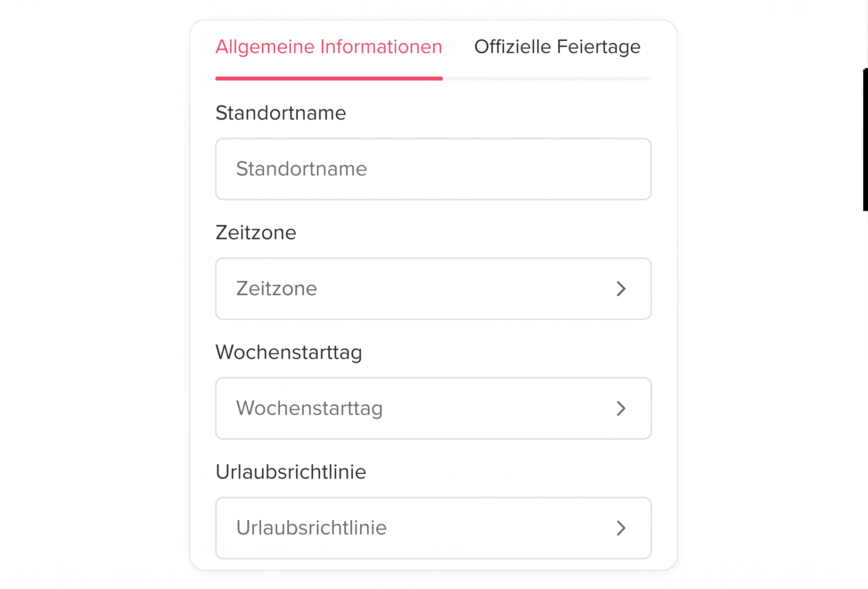Screen dimensions: 868x589
Task: Tap the gray Urlaubsrichtlinie placeholder text
Action: pyautogui.click(x=311, y=528)
